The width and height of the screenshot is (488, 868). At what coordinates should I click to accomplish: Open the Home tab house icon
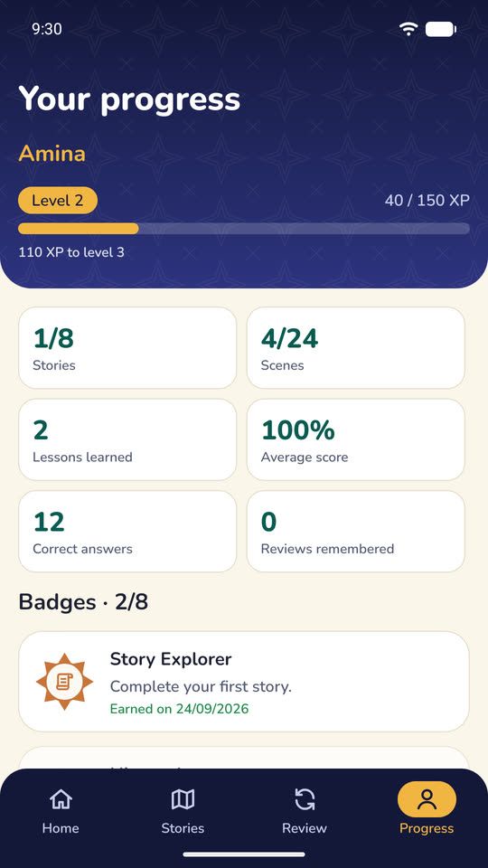(61, 799)
